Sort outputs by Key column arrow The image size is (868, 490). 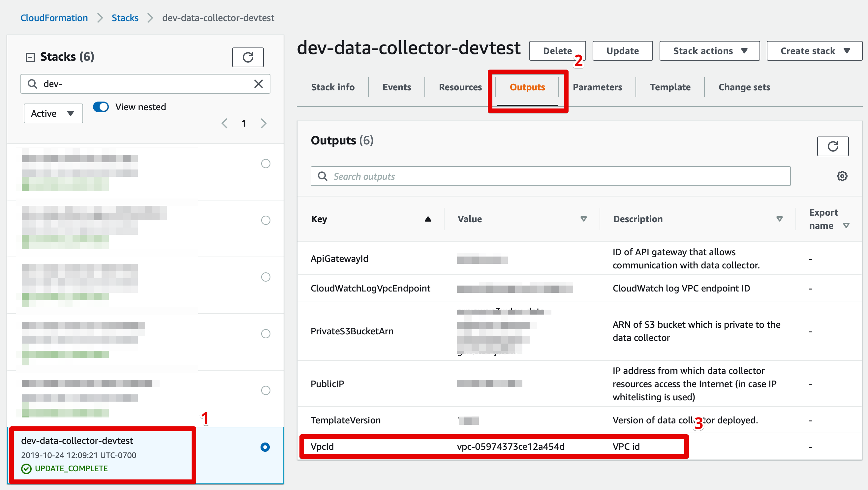click(x=428, y=219)
